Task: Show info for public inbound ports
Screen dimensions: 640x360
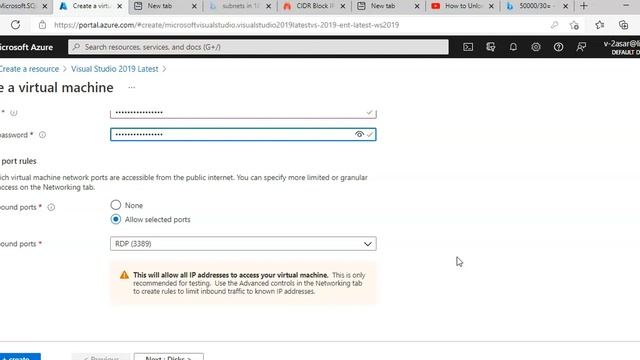Action: coord(51,207)
